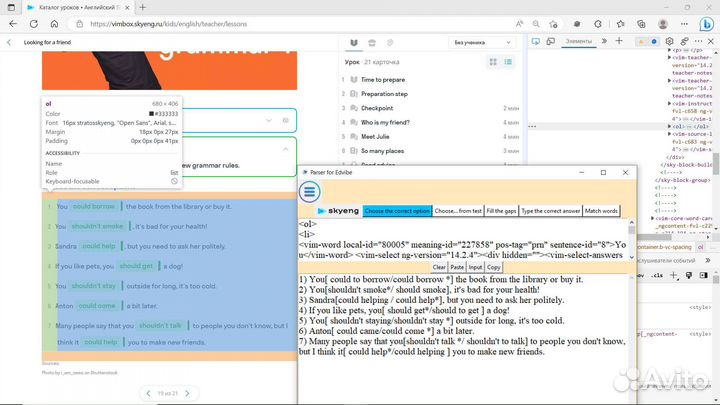Open the tab actions menu button
Screen dimensions: 720x405
(x=11, y=7)
